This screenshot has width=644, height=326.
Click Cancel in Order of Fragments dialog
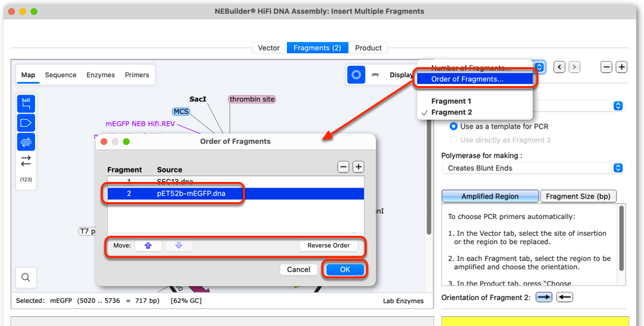[x=299, y=269]
